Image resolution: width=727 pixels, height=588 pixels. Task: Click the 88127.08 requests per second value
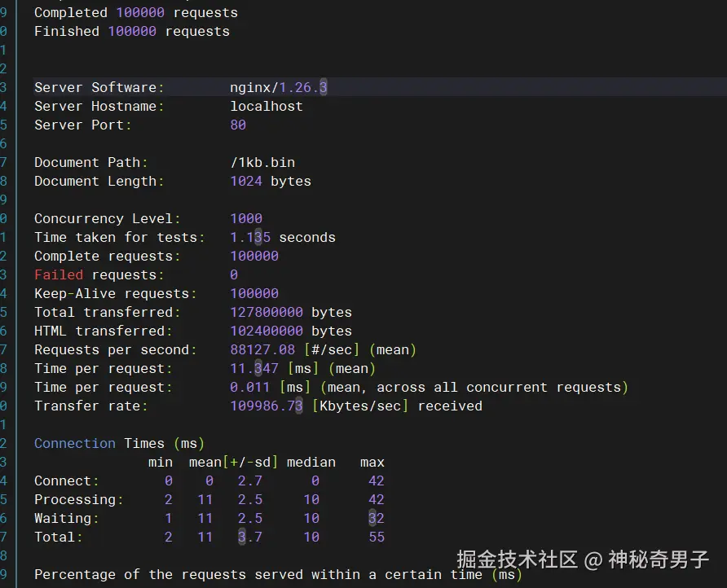tap(262, 350)
